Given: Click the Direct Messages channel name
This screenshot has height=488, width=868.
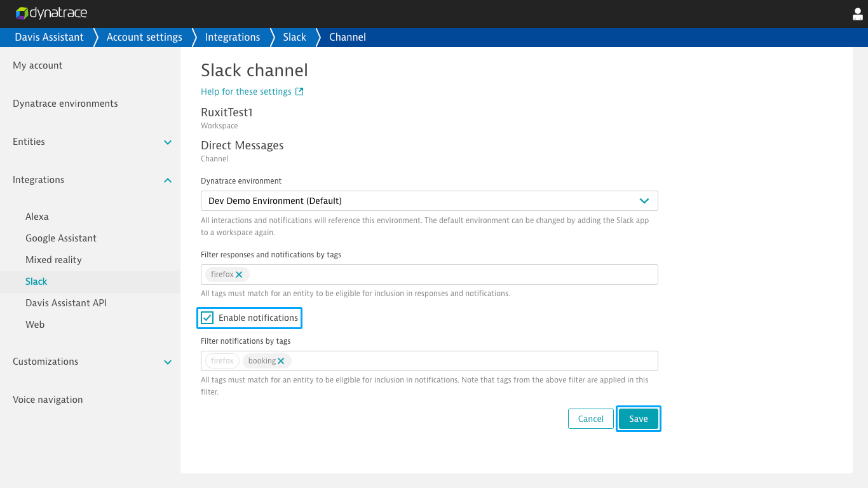Looking at the screenshot, I should [x=242, y=146].
